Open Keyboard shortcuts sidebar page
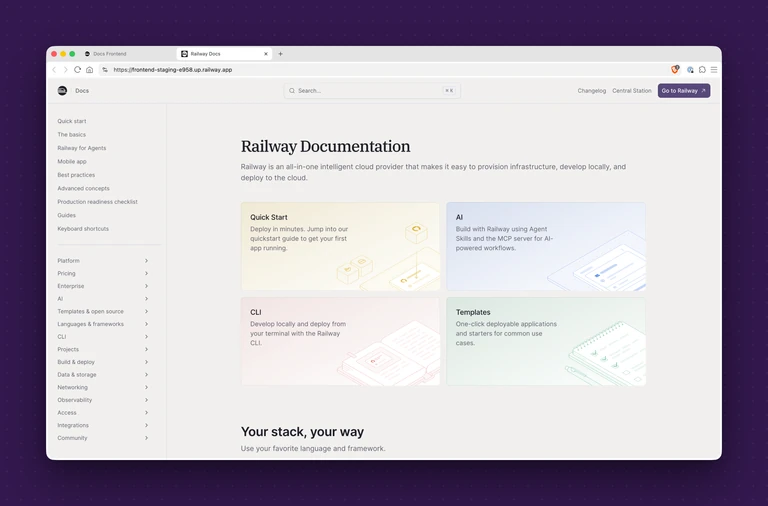768x506 pixels. click(83, 229)
